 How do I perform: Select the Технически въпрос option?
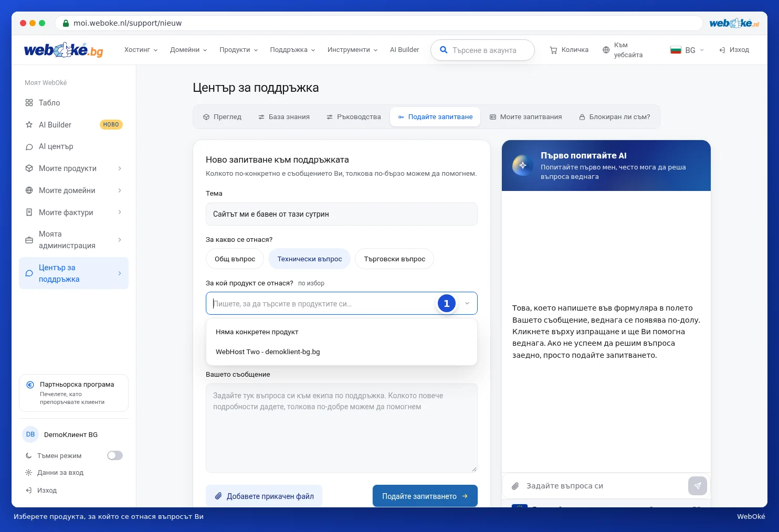click(310, 259)
